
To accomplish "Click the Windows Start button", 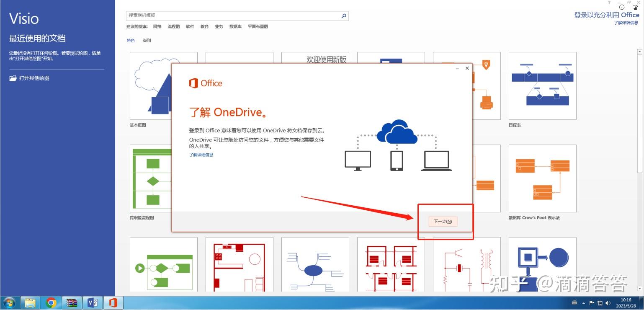I will click(x=9, y=302).
